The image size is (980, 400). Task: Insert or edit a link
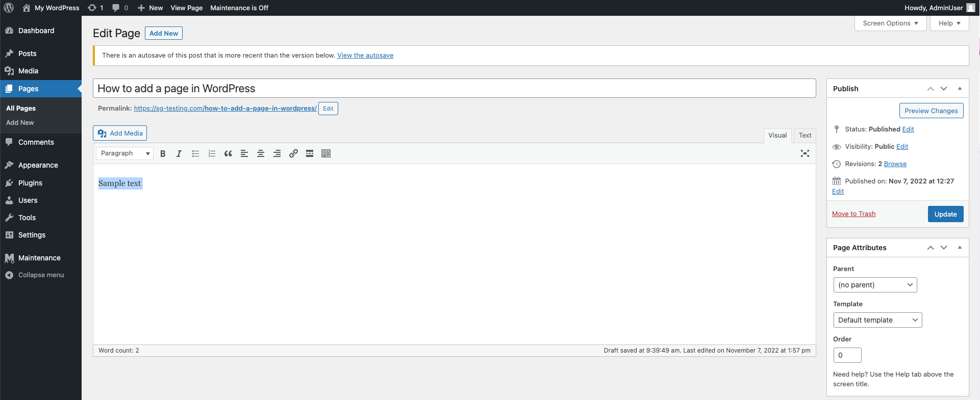293,153
